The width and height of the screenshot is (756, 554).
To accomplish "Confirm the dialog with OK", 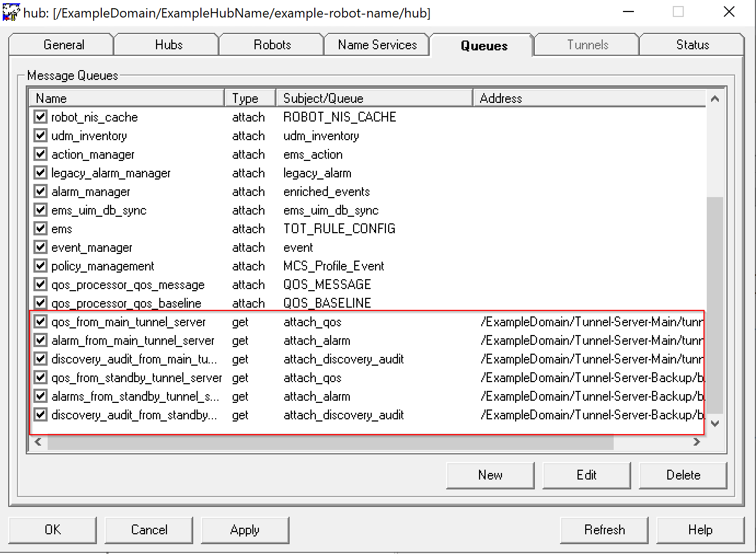I will point(53,530).
